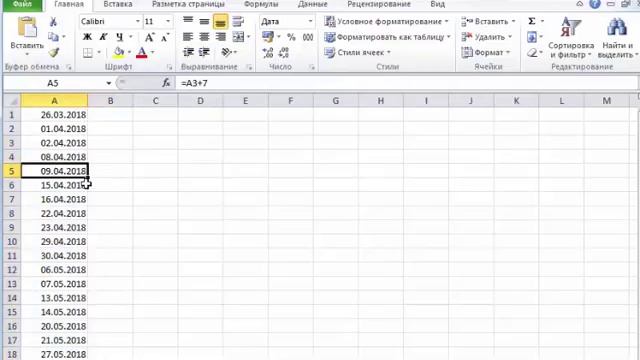Toggle Wrap Text icon
This screenshot has height=360, width=640.
tap(238, 21)
